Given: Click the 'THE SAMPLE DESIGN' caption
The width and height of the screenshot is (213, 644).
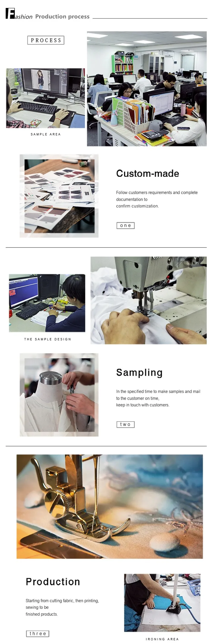Looking at the screenshot, I should click(48, 339).
